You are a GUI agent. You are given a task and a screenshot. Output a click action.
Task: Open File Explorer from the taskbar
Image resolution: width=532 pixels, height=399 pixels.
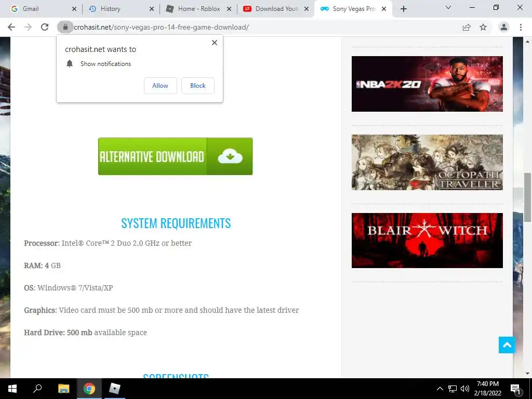click(63, 389)
